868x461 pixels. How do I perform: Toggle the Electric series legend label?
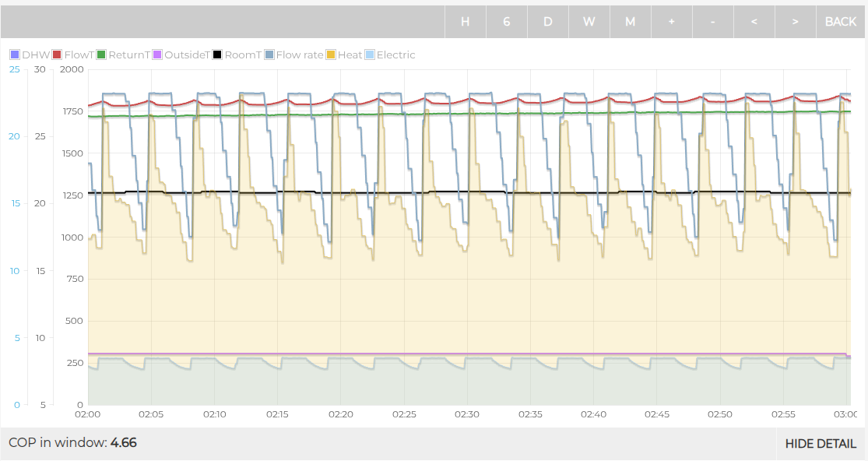[395, 55]
